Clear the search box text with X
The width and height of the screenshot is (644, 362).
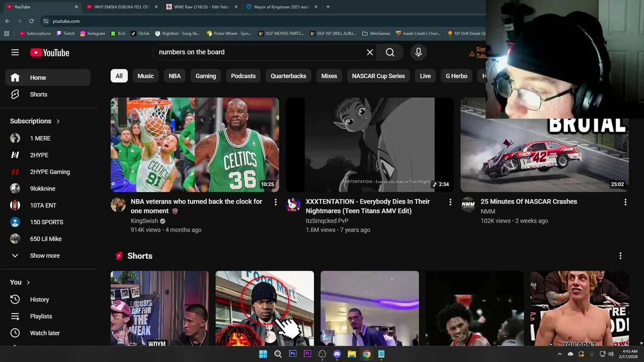(370, 52)
